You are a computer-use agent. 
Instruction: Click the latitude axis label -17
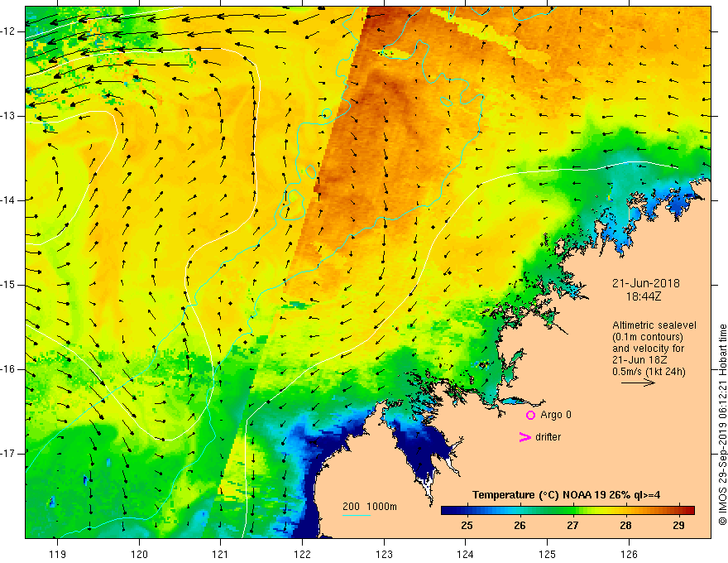pyautogui.click(x=9, y=454)
